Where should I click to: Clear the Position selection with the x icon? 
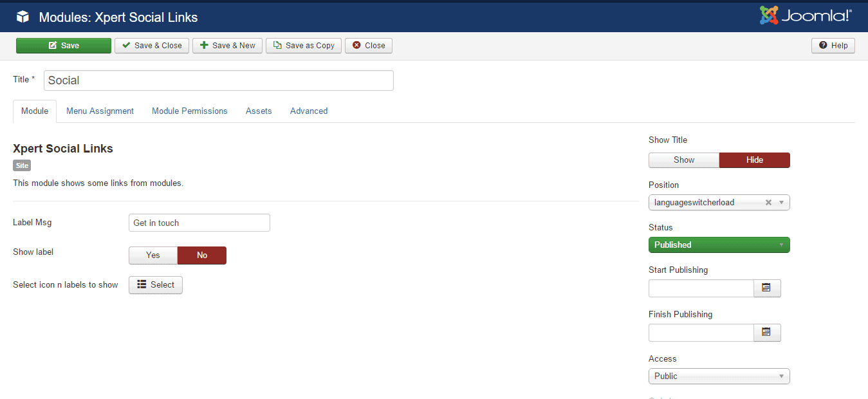click(768, 203)
